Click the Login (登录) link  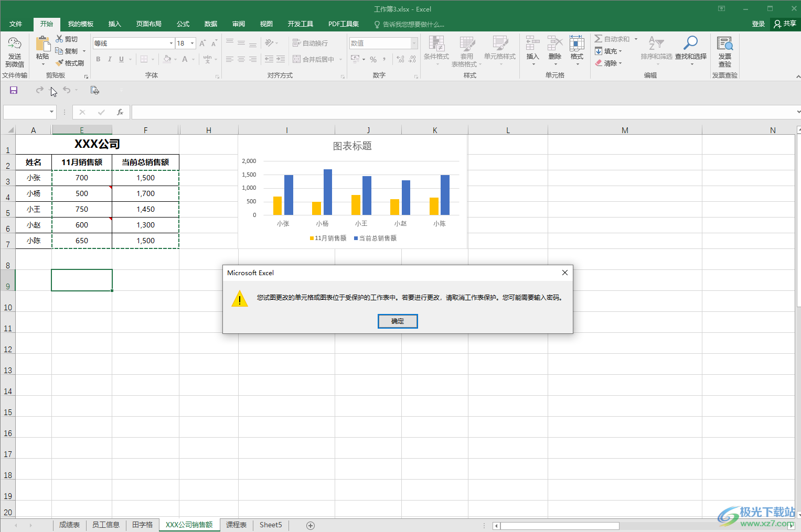[x=759, y=24]
